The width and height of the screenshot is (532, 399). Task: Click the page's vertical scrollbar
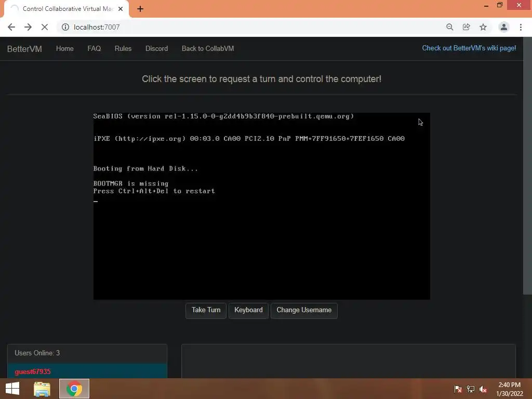[528, 166]
